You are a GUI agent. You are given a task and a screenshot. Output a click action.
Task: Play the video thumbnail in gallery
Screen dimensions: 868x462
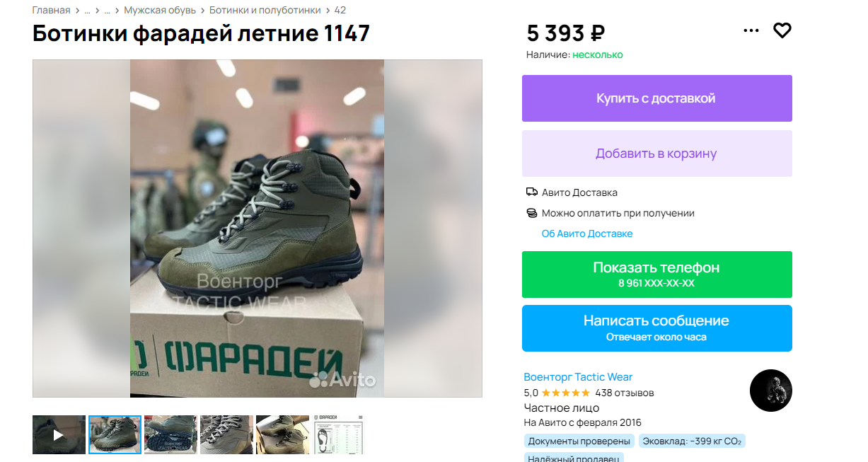pyautogui.click(x=59, y=434)
